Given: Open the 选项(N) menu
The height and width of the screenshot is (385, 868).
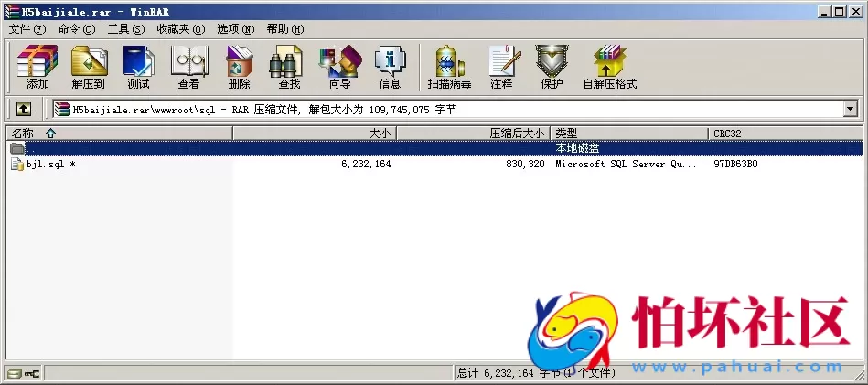Looking at the screenshot, I should 235,29.
